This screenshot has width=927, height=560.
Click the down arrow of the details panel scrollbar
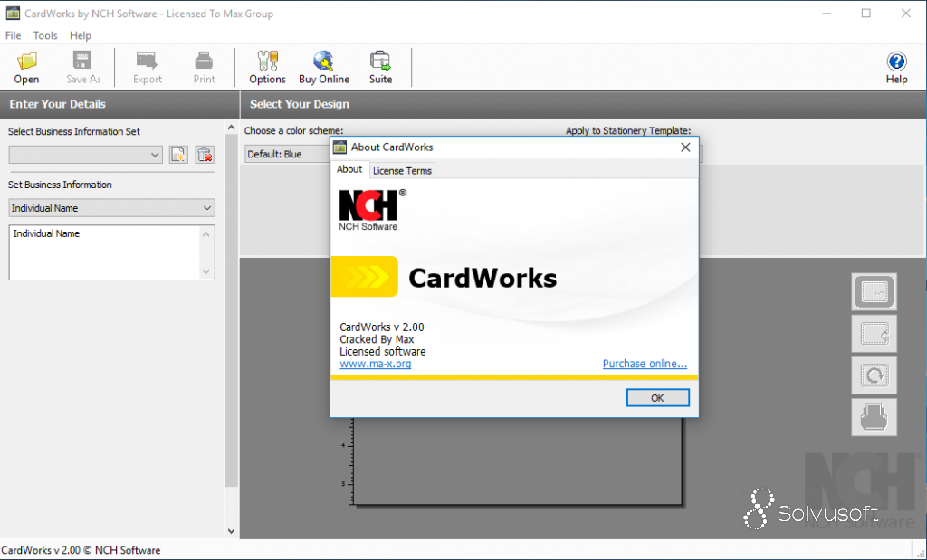[x=231, y=530]
